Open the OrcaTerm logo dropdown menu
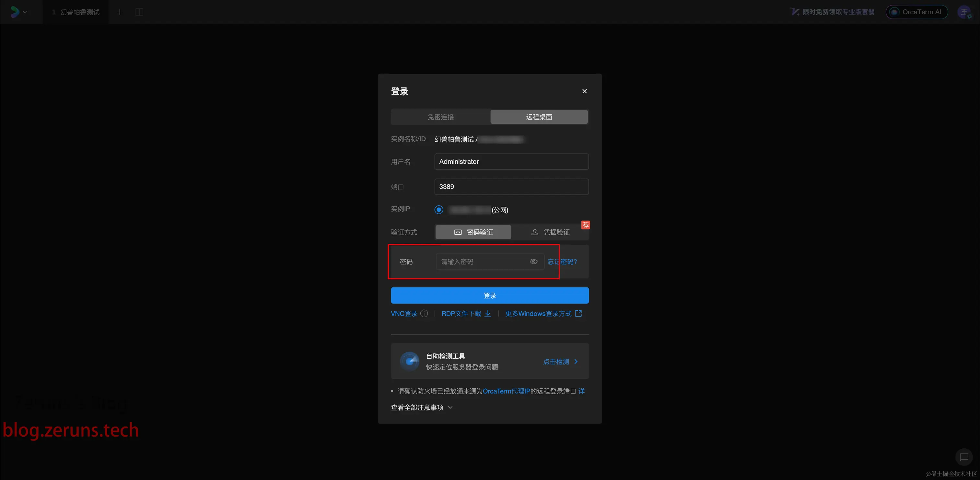Screen dimensions: 980x480 pos(19,12)
